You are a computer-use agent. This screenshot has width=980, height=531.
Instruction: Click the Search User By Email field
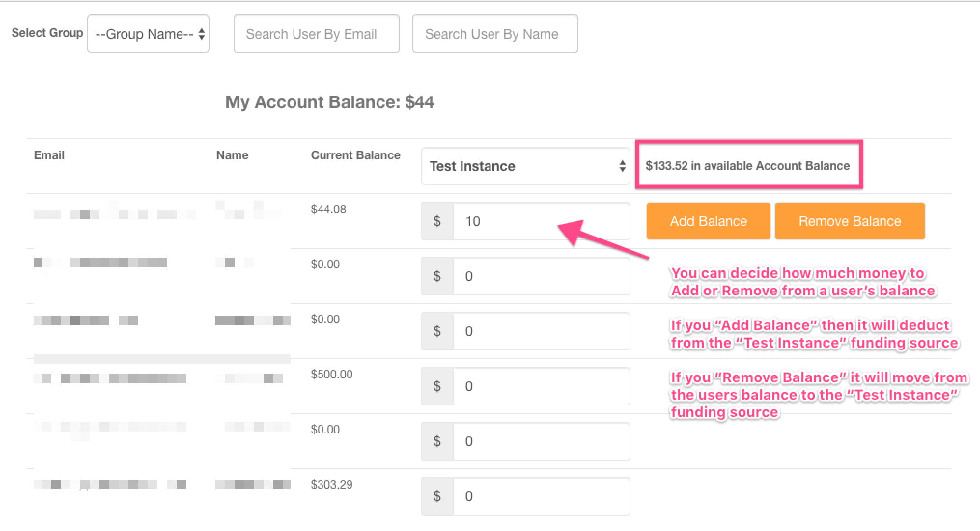point(317,34)
